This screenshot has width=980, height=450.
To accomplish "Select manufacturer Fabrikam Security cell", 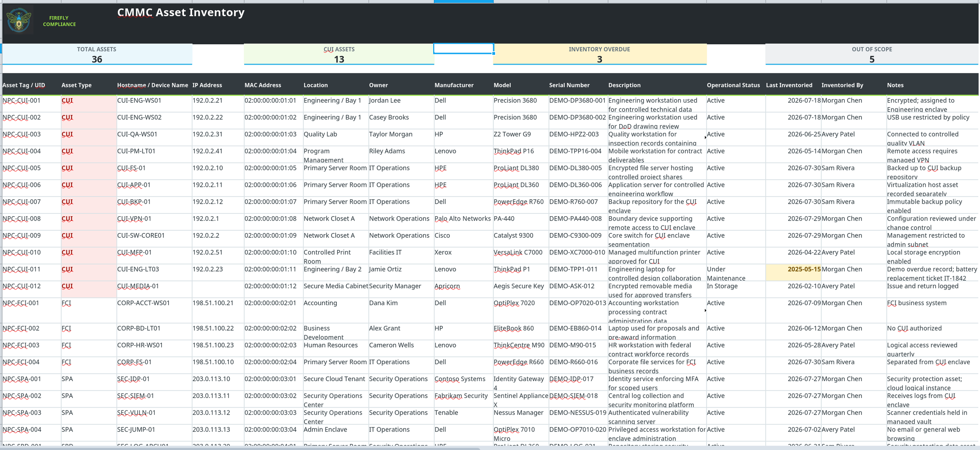I will tap(463, 399).
